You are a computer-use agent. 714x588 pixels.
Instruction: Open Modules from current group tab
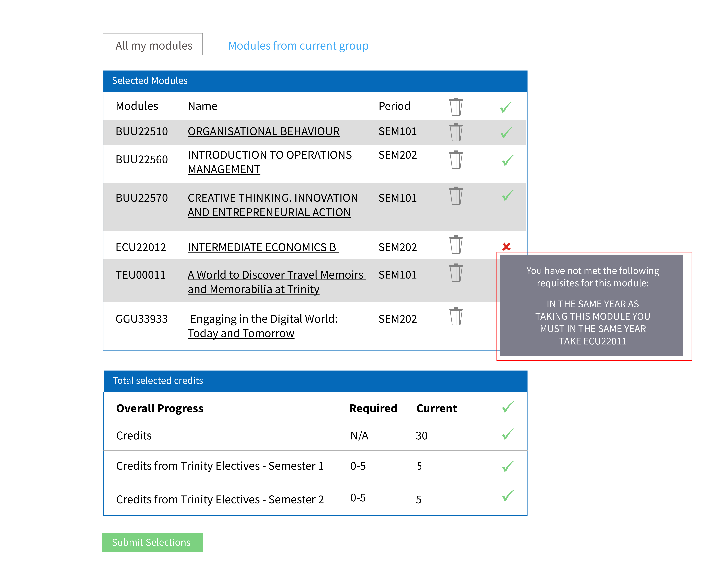[298, 46]
